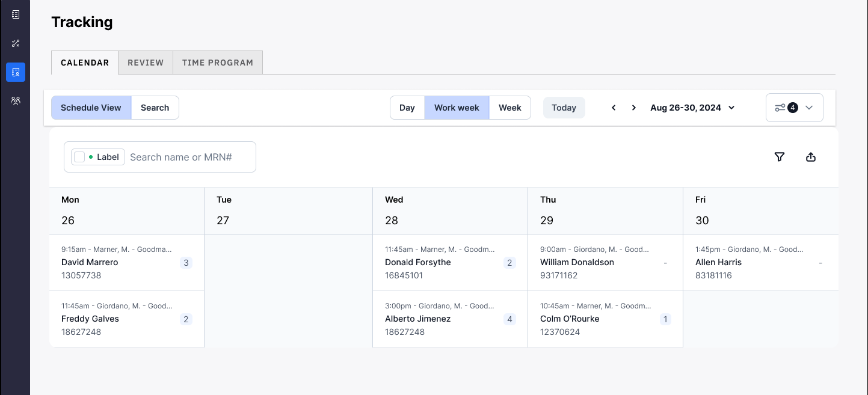Expand the Aug 26-30, 2024 date picker
This screenshot has width=868, height=395.
click(692, 108)
